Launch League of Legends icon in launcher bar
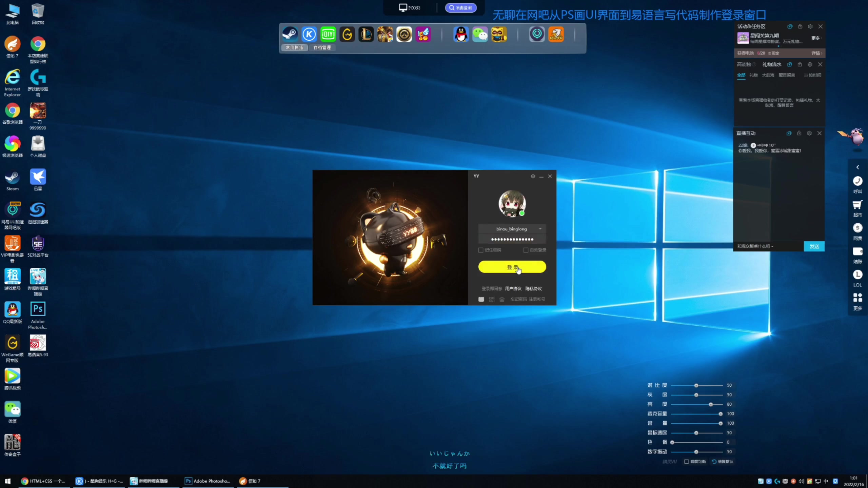 coord(366,34)
